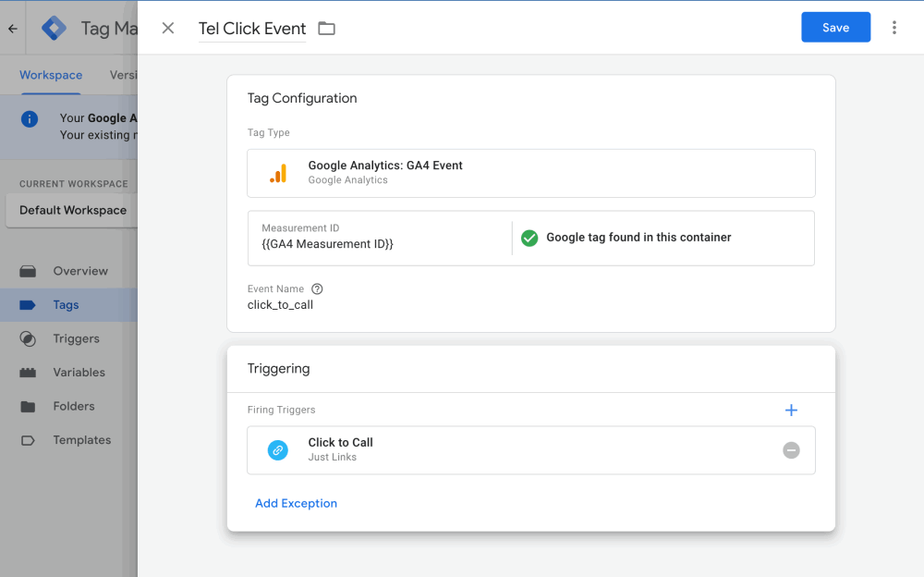Open Triggers in the sidebar
The width and height of the screenshot is (924, 577).
(68, 338)
